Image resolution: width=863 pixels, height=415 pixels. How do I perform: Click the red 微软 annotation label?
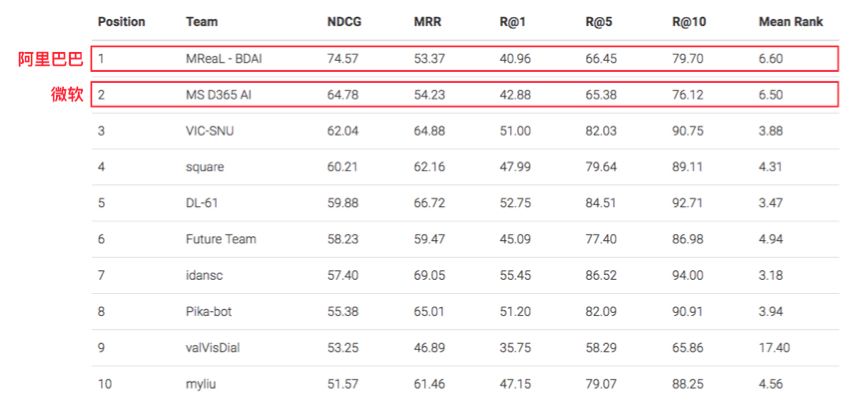point(67,96)
